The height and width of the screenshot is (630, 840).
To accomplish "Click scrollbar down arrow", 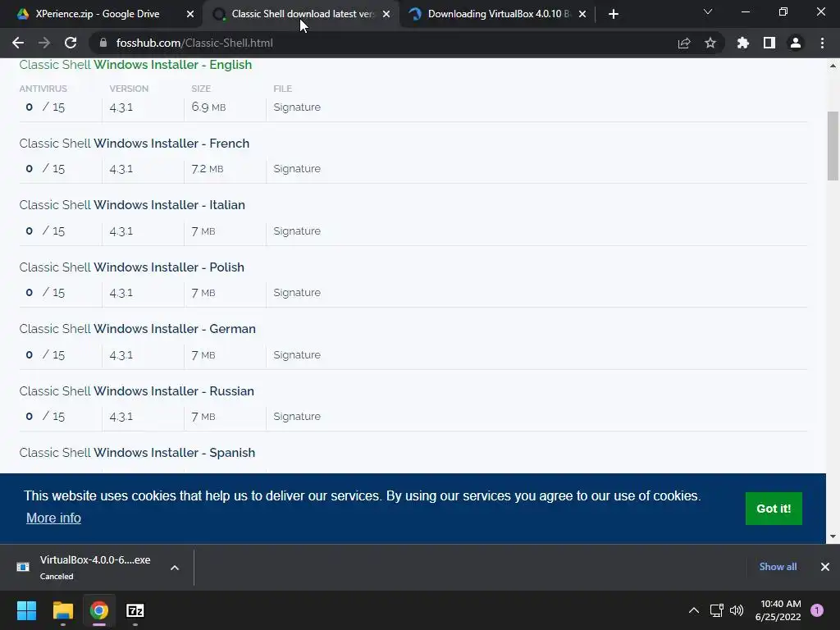I will click(833, 536).
